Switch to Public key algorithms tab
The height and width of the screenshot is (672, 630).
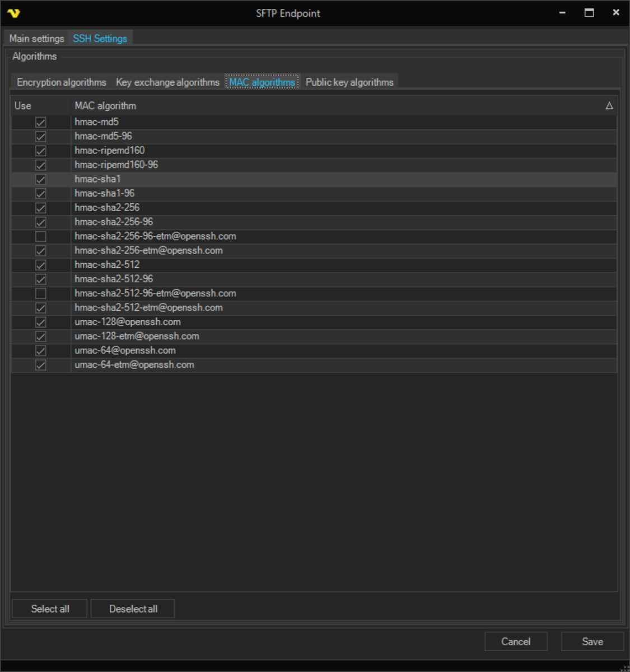pyautogui.click(x=349, y=82)
